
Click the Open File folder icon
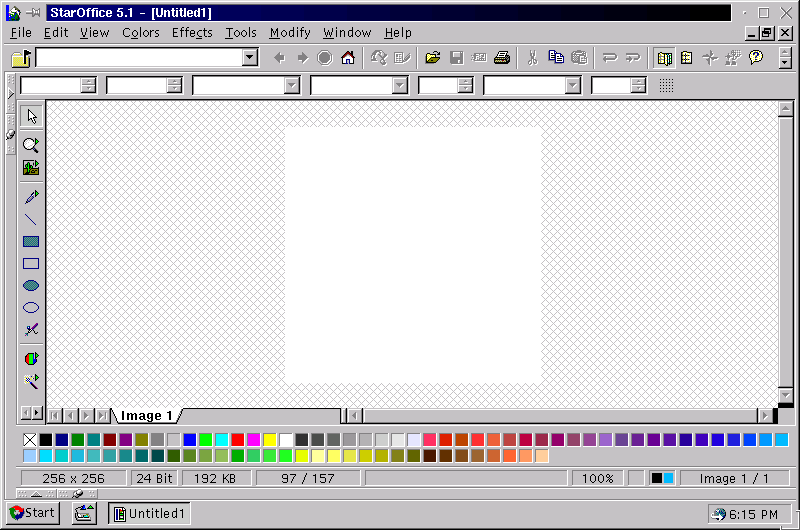pos(433,58)
